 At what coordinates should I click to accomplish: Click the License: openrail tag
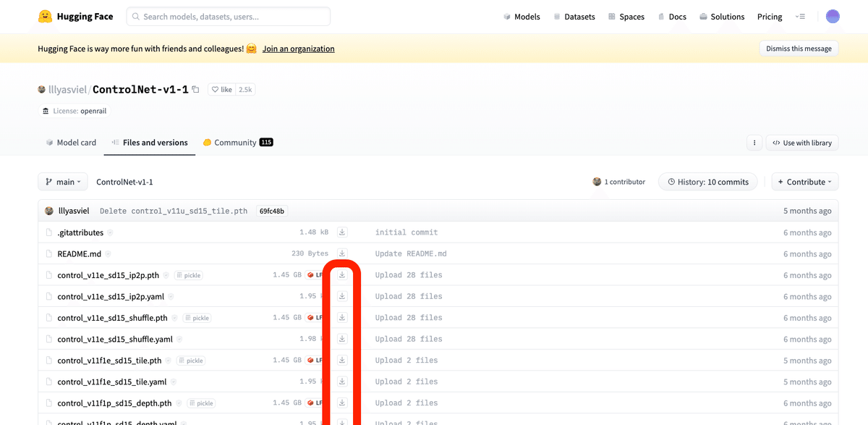click(74, 111)
